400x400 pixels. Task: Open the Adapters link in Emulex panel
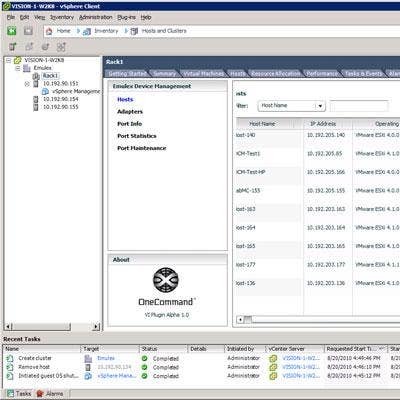[x=130, y=112]
